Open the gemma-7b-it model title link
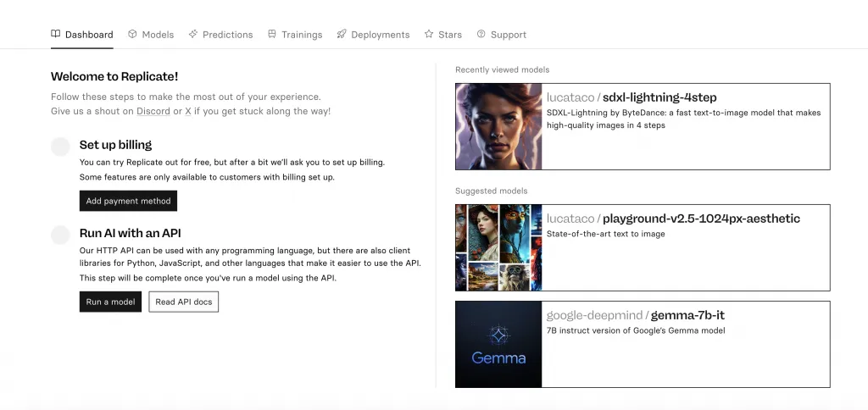The width and height of the screenshot is (868, 410). click(x=687, y=315)
